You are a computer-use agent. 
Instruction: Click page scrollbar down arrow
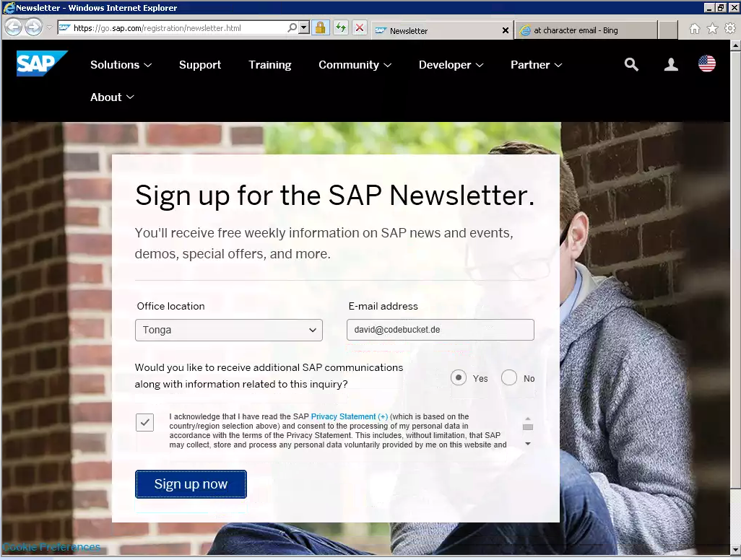coord(735,550)
